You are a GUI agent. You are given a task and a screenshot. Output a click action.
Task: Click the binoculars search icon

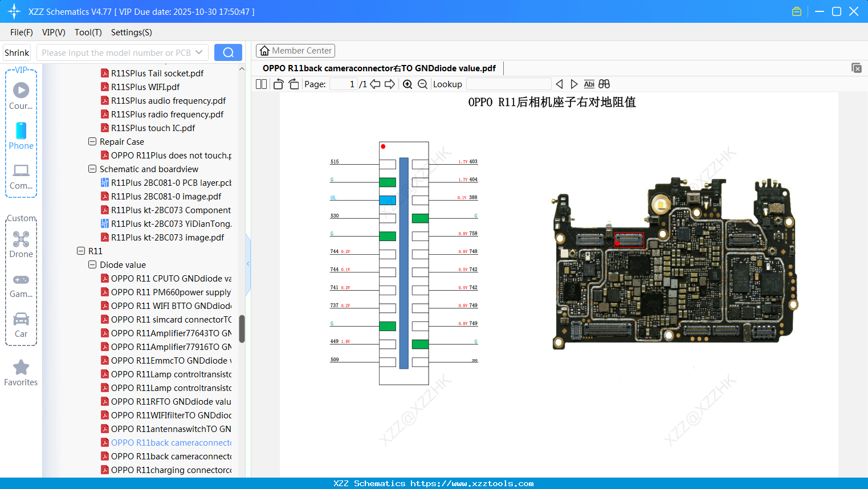604,84
